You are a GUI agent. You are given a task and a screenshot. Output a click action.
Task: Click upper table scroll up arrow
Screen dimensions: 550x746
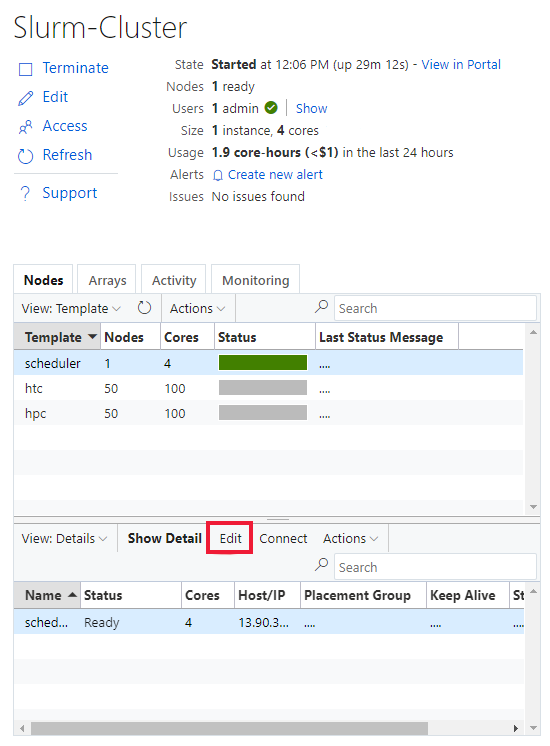533,332
